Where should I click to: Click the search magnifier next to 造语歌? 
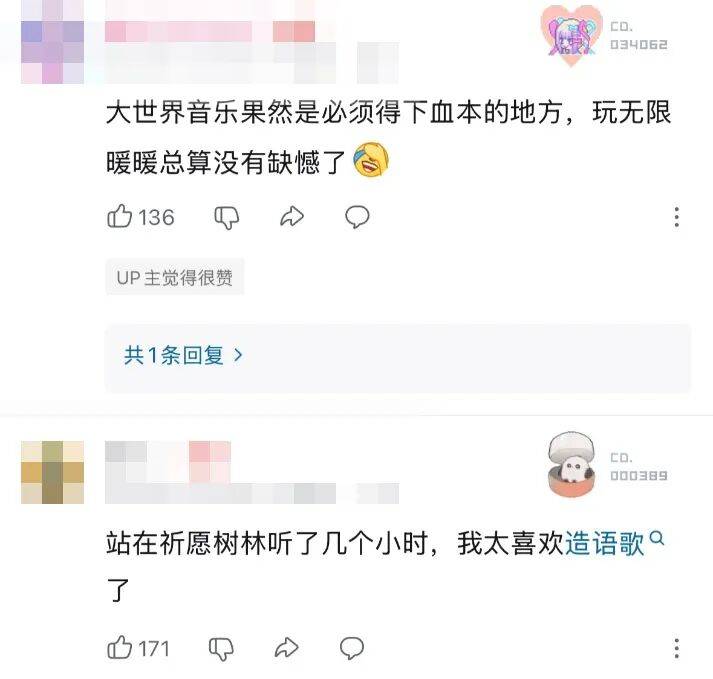[657, 538]
